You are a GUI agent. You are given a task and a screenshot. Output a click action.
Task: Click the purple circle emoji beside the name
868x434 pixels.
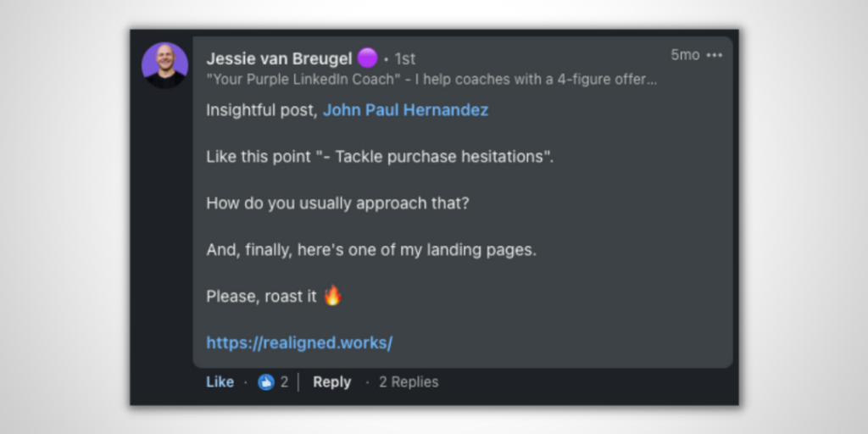pyautogui.click(x=367, y=58)
